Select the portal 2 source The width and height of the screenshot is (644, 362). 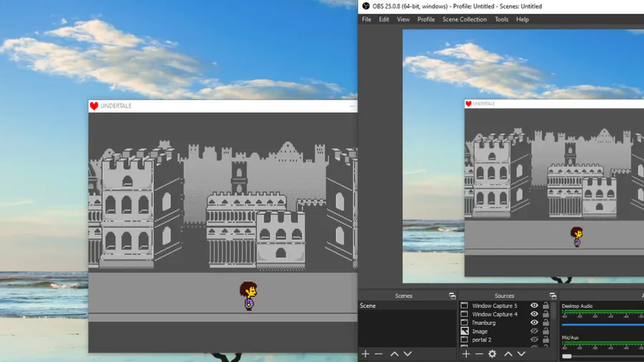(x=482, y=340)
